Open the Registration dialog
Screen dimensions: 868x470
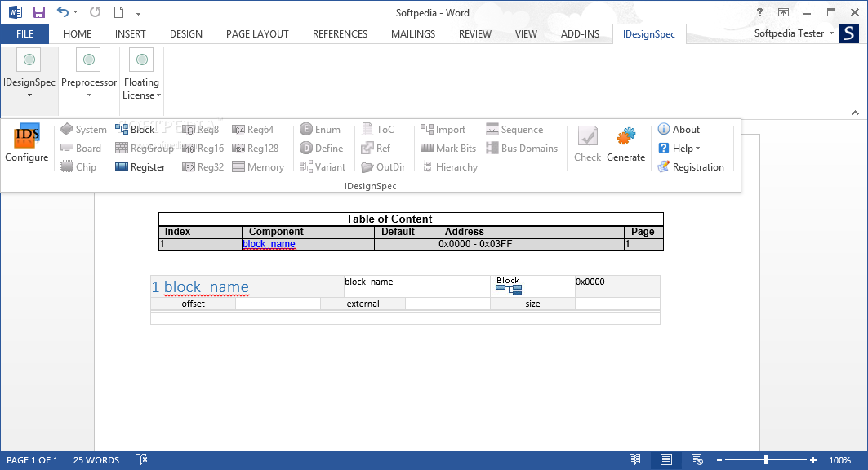[691, 167]
